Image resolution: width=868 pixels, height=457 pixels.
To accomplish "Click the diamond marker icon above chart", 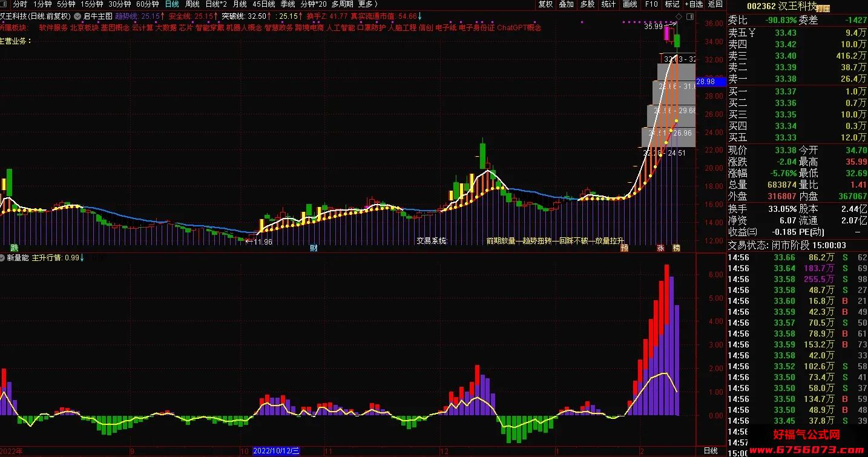I will tap(679, 16).
